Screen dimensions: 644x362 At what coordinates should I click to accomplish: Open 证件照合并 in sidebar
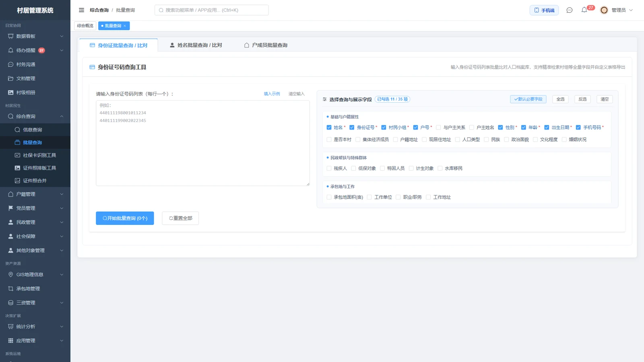(x=35, y=181)
